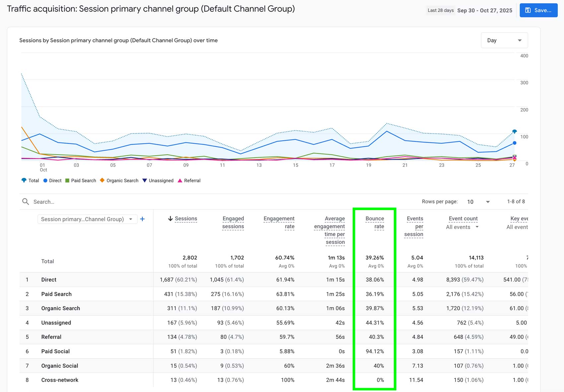Select the Direct row in the table
This screenshot has width=564, height=392.
(x=48, y=279)
